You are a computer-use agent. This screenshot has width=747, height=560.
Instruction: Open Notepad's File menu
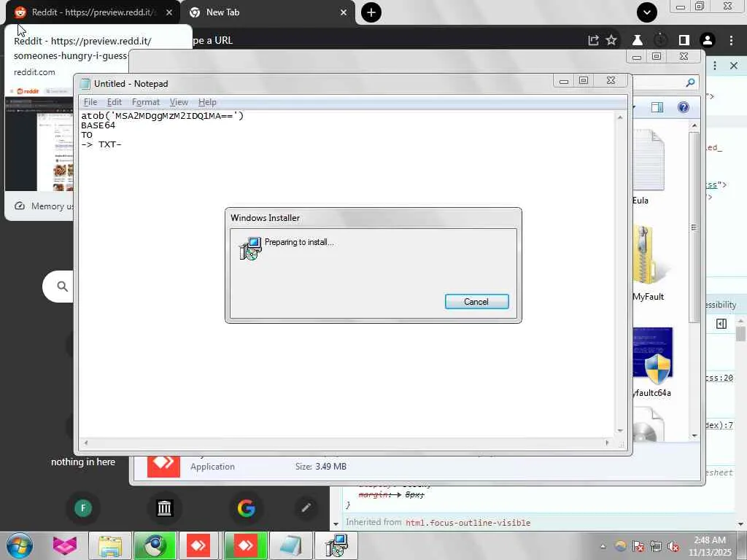point(90,102)
